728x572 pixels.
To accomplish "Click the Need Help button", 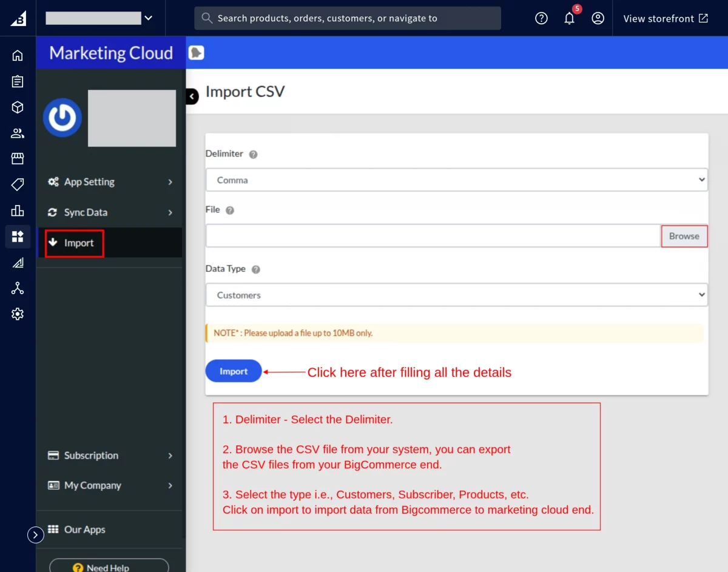I will 109,567.
